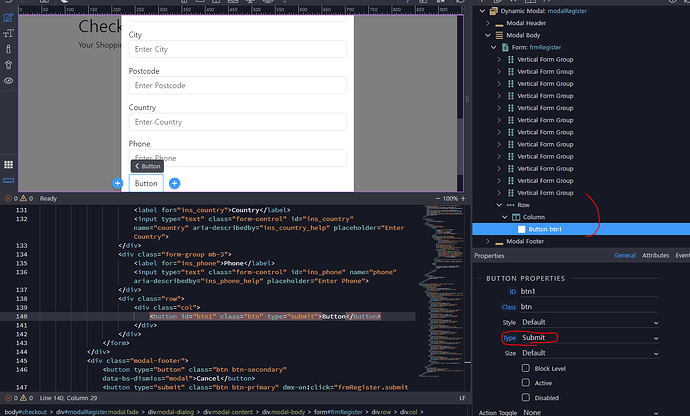Click the error count icon in status bar
690x416 pixels.
click(x=9, y=199)
